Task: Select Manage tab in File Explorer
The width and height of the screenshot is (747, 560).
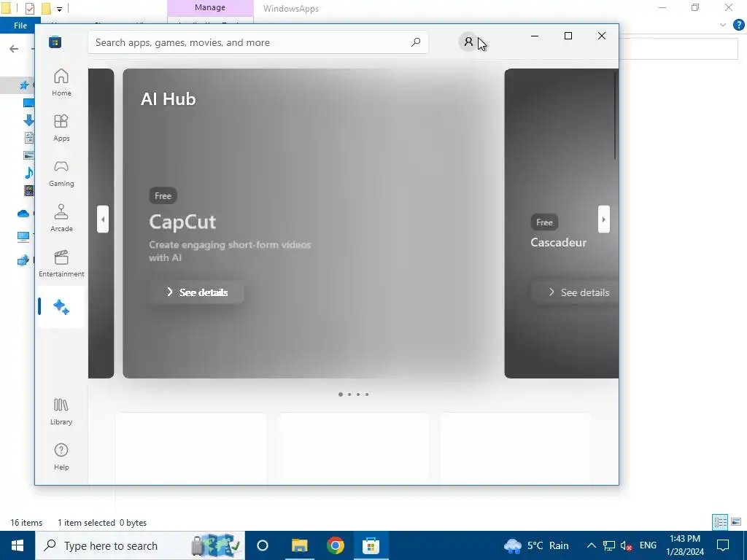Action: click(210, 7)
